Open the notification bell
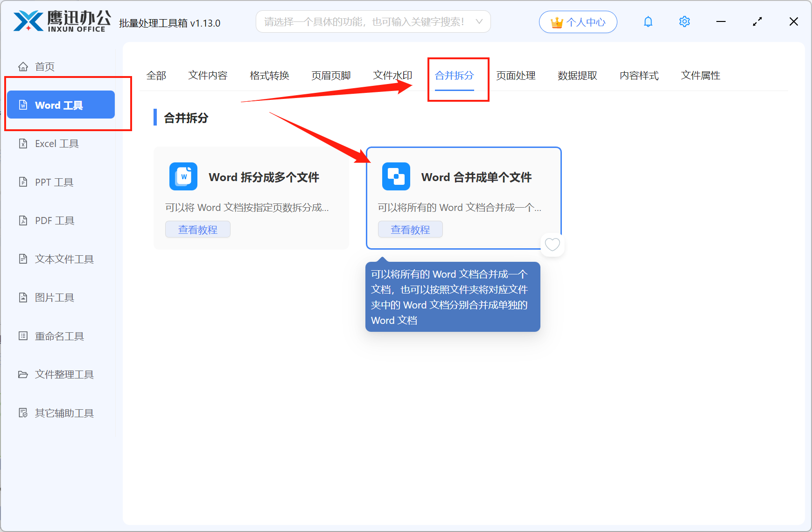The width and height of the screenshot is (812, 532). tap(648, 21)
